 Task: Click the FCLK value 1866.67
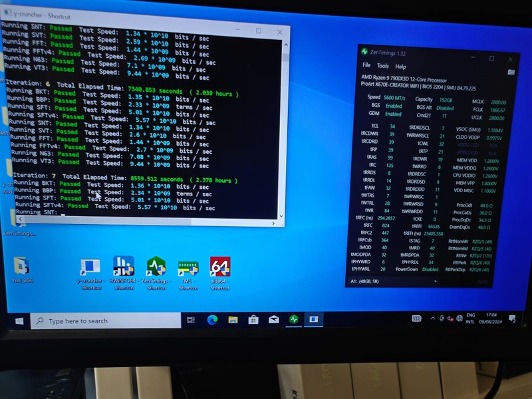[x=497, y=110]
